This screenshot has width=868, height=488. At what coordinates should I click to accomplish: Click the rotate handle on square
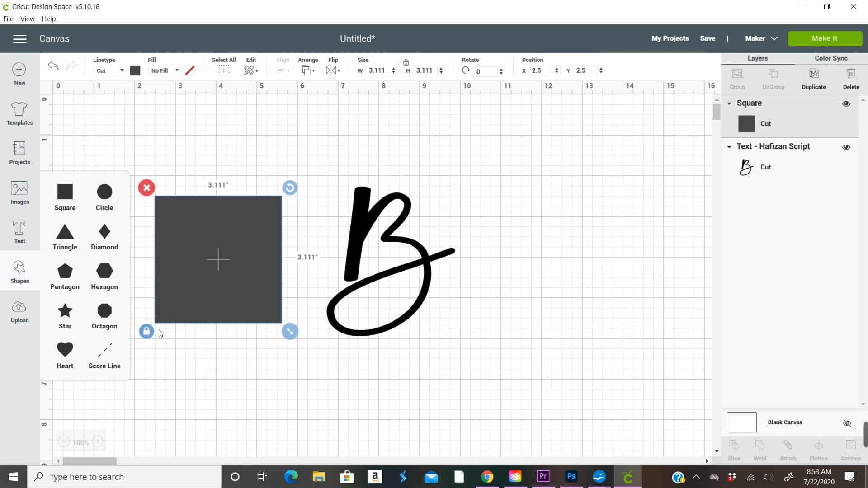click(x=290, y=188)
